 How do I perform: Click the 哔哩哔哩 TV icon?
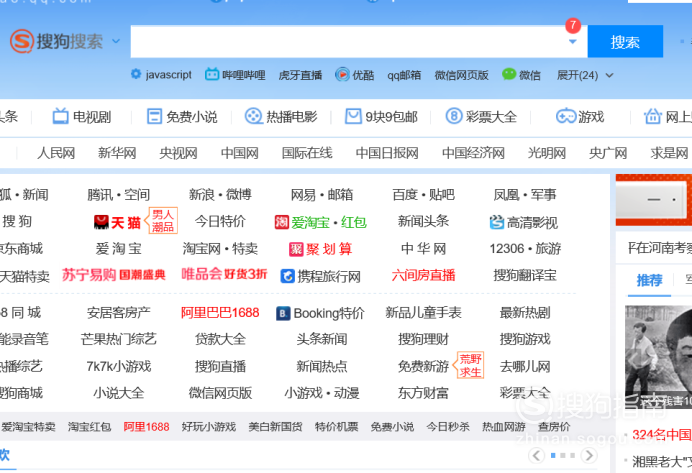coord(212,74)
